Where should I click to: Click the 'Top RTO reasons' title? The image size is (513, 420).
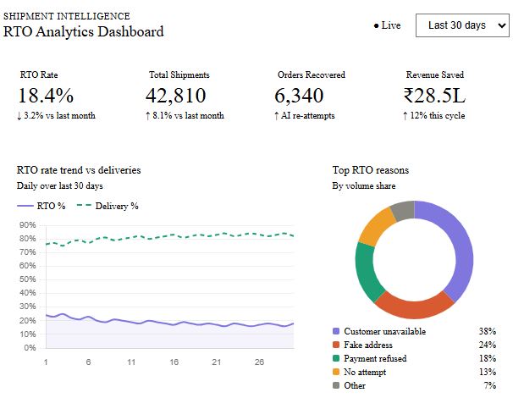(x=371, y=170)
